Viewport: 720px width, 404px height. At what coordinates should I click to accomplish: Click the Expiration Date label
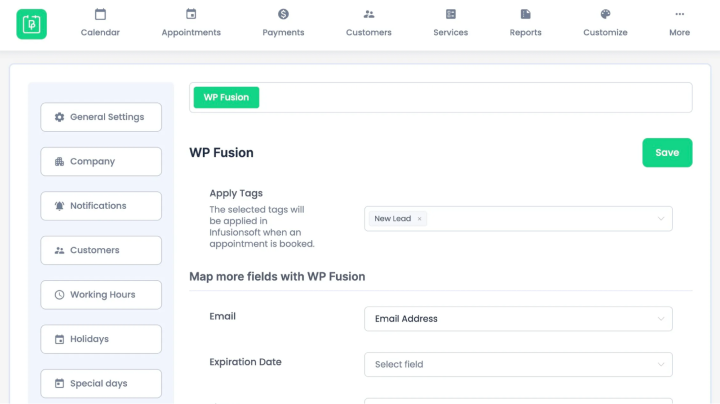pyautogui.click(x=245, y=362)
